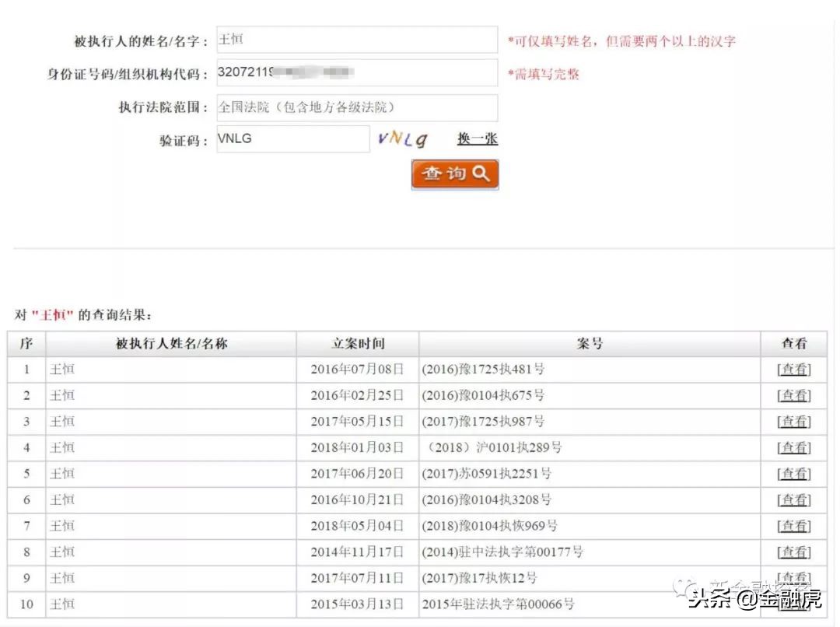
Task: View case (2014)驻中法执字第00177号 details
Action: tap(794, 552)
